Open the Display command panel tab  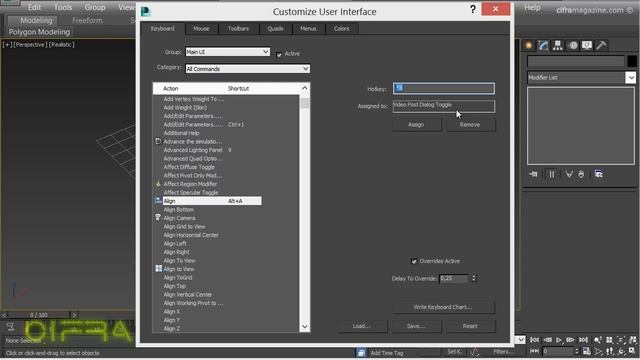587,45
